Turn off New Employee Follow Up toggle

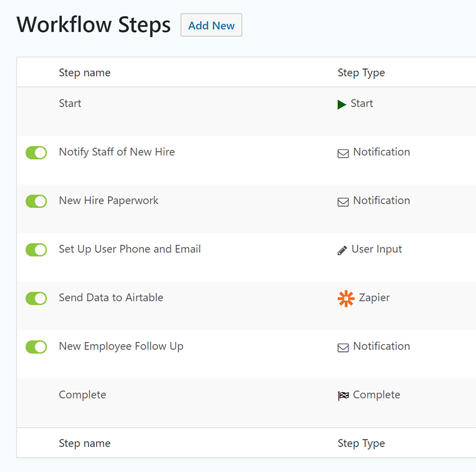(x=36, y=347)
